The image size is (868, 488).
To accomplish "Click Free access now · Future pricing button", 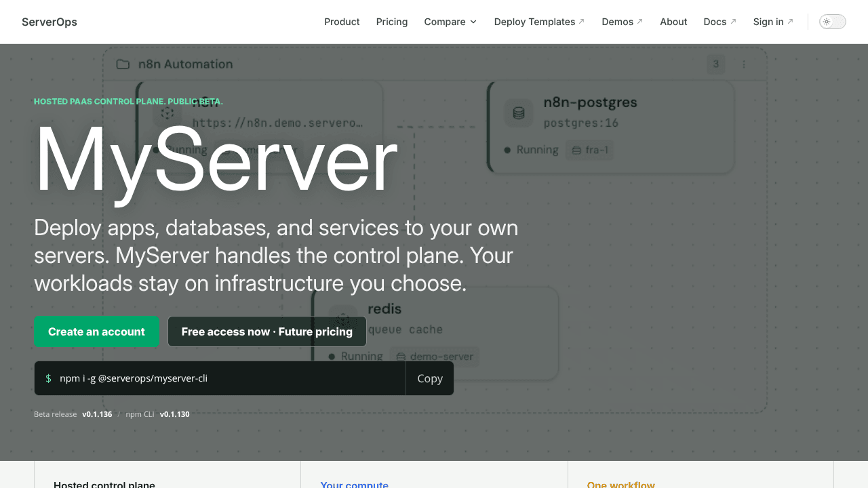I will tap(267, 331).
